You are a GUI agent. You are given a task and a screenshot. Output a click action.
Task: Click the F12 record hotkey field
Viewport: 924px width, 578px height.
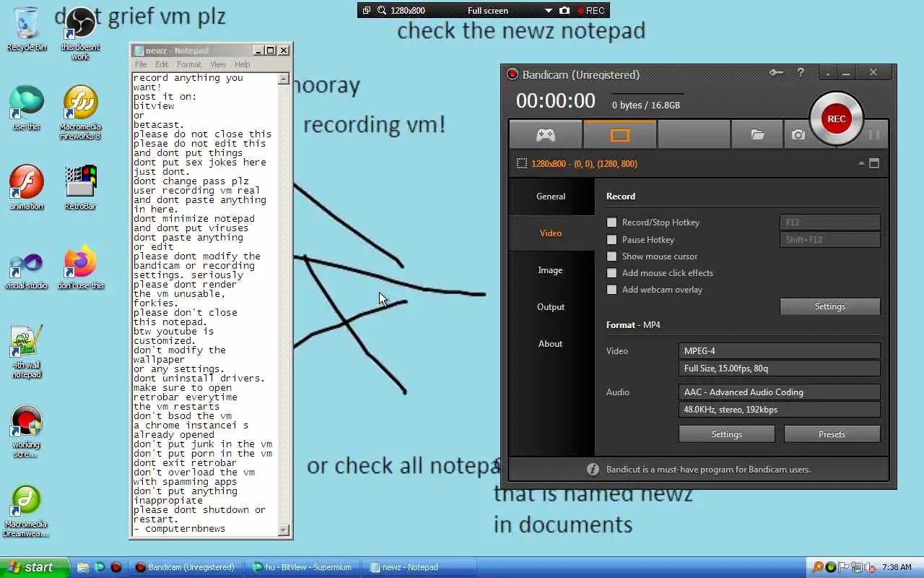click(830, 223)
